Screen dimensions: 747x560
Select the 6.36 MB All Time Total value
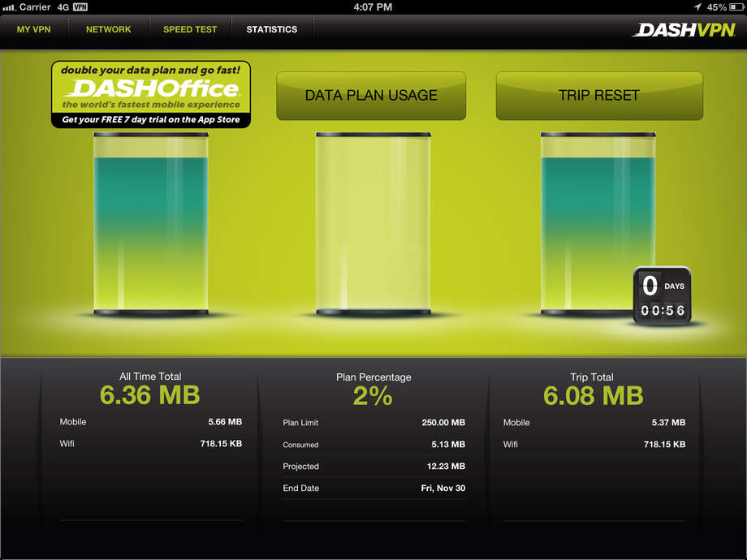pos(150,395)
